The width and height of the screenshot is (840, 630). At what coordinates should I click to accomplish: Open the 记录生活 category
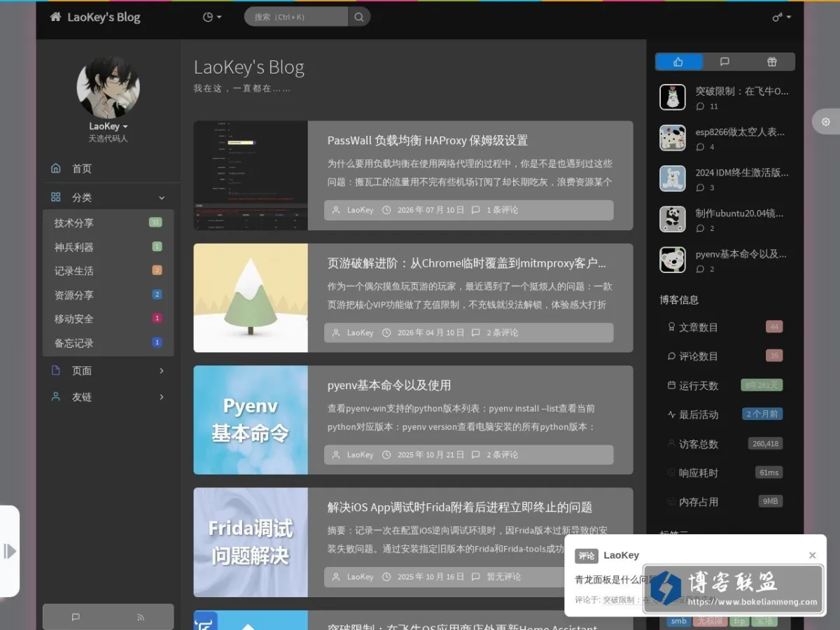click(108, 271)
